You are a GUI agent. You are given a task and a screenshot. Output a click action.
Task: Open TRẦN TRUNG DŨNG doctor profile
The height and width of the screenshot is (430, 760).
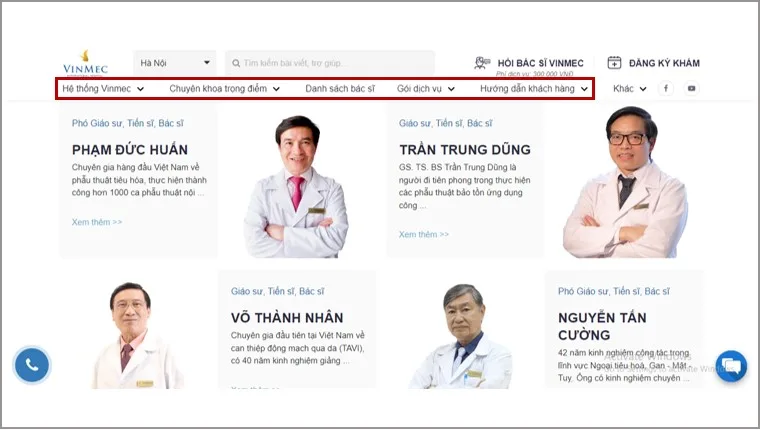click(465, 149)
